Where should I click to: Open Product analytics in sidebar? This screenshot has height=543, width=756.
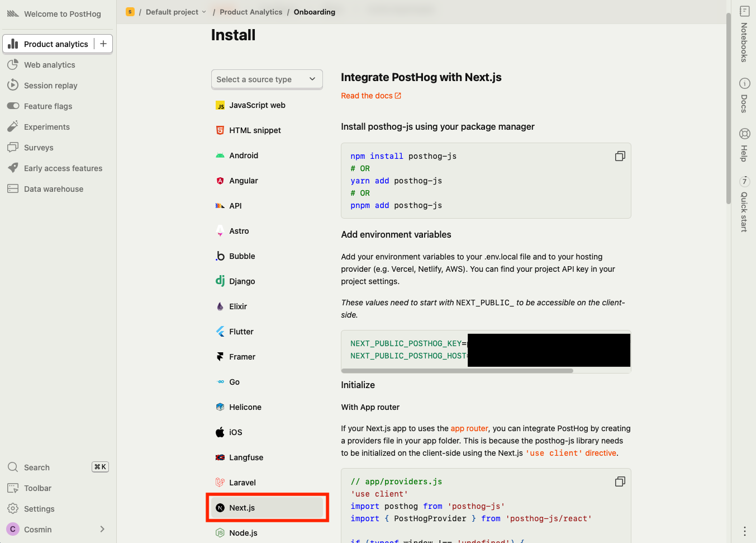pyautogui.click(x=48, y=44)
